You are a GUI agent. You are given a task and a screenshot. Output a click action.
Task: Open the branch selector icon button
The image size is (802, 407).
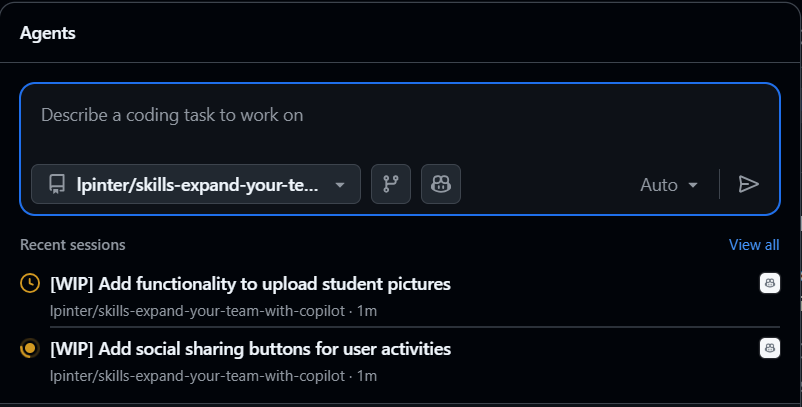(391, 184)
